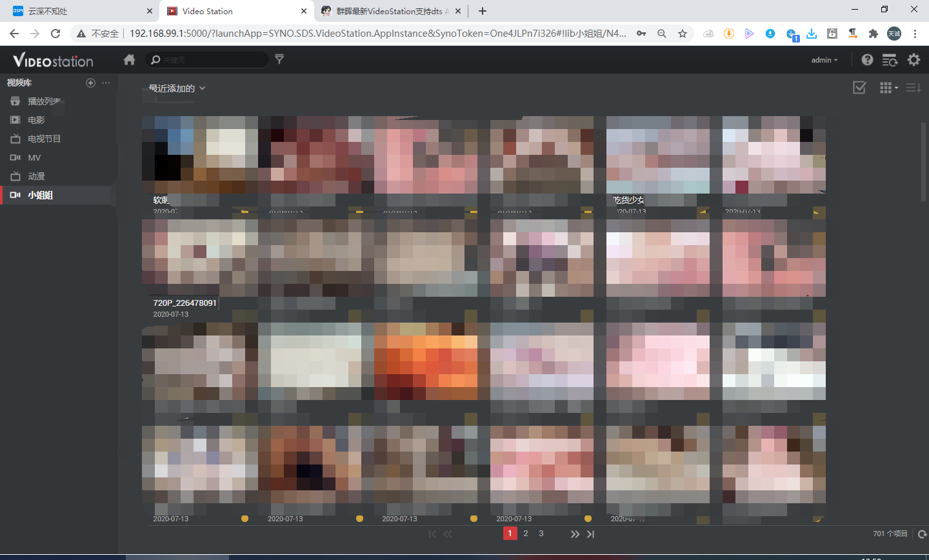929x560 pixels.
Task: Open Video Station settings gear
Action: pyautogui.click(x=914, y=59)
